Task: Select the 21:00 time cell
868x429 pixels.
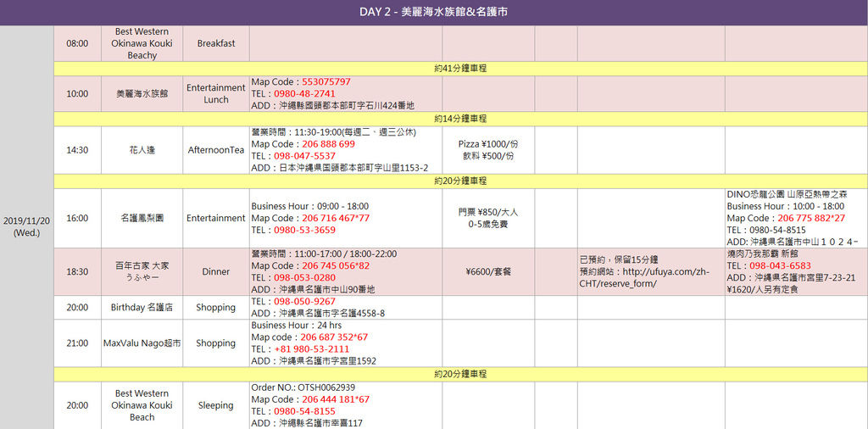Action: (x=77, y=343)
